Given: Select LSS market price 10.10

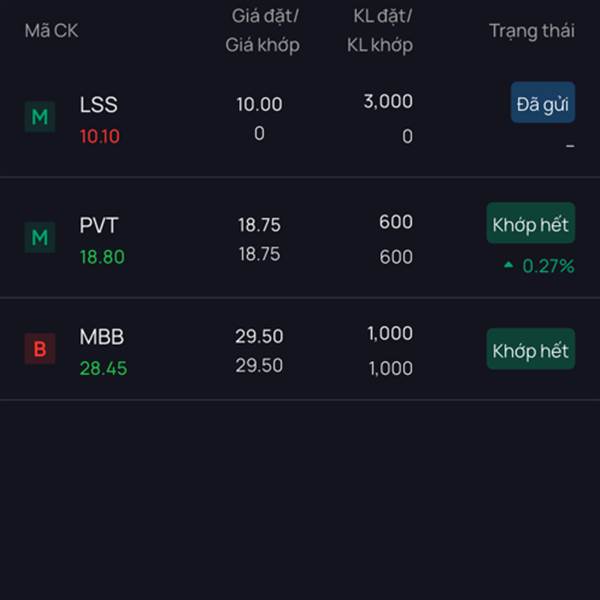Looking at the screenshot, I should (99, 136).
